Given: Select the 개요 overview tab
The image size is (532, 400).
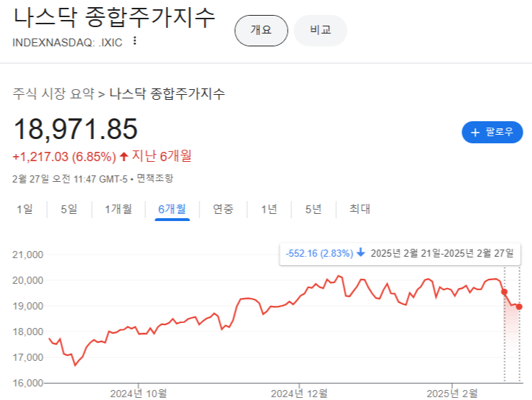Looking at the screenshot, I should click(x=261, y=31).
